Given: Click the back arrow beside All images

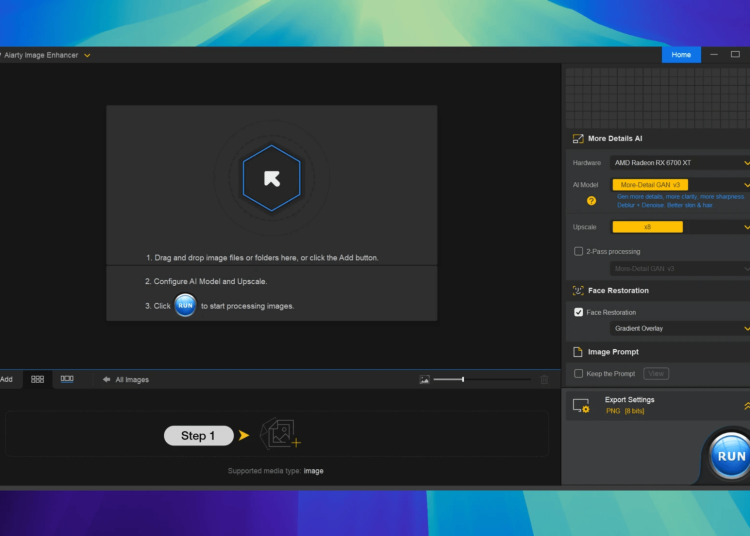Looking at the screenshot, I should click(x=106, y=379).
